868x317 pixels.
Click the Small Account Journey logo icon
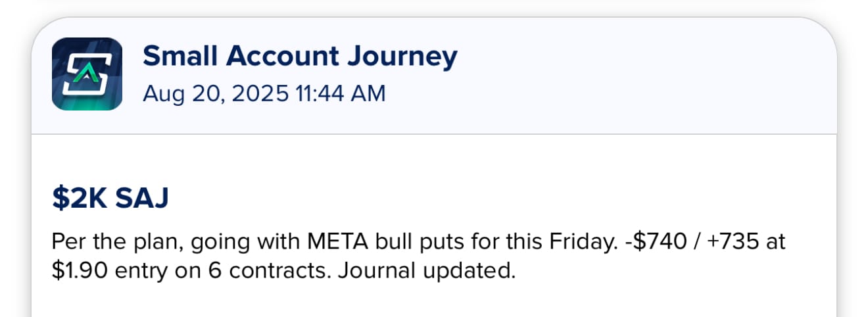87,74
